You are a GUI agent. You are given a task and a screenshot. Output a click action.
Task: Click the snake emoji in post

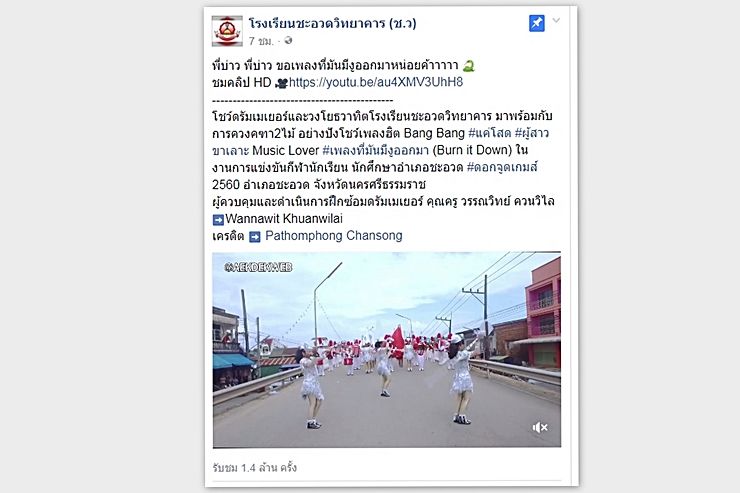[x=468, y=66]
